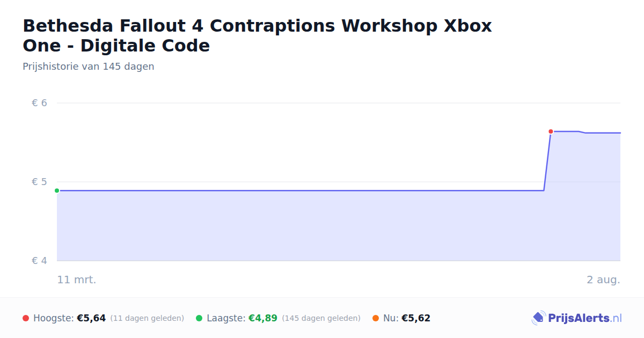Click the highest price value €5,64

pos(91,318)
